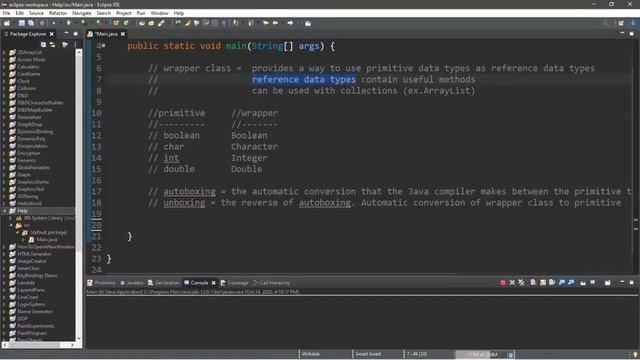Collapse the Help project tree node
The height and width of the screenshot is (360, 640).
tap(4, 211)
